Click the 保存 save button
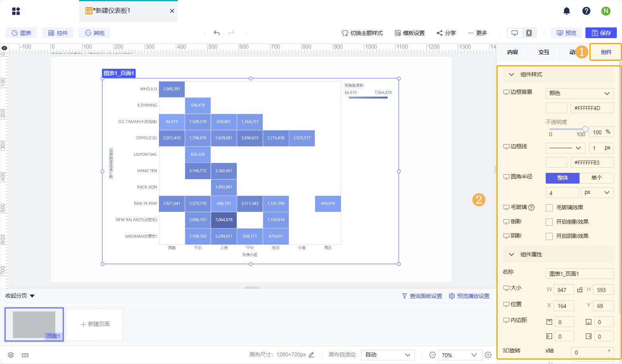The width and height of the screenshot is (622, 364). (x=601, y=33)
